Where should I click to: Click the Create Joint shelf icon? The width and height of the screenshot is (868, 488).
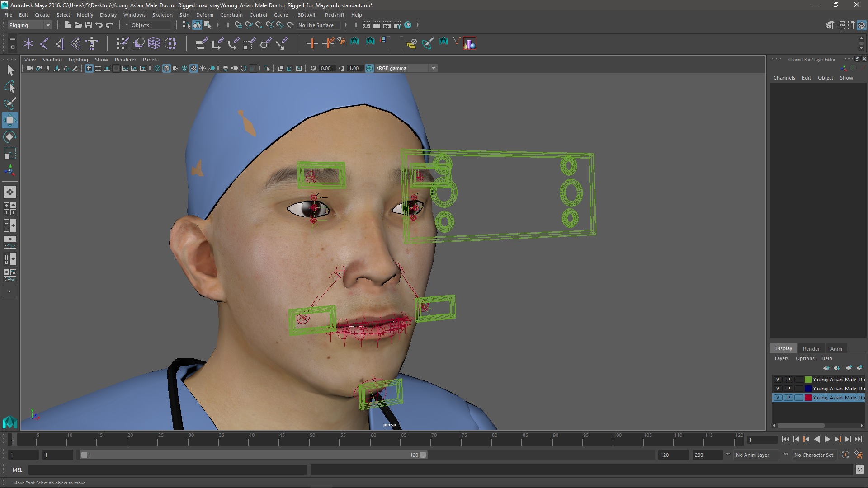[44, 43]
